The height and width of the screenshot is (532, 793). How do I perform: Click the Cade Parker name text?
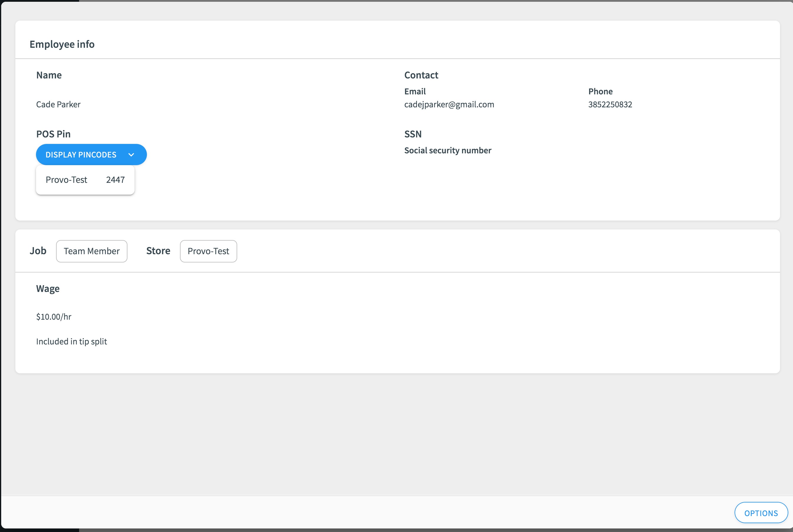(x=58, y=104)
